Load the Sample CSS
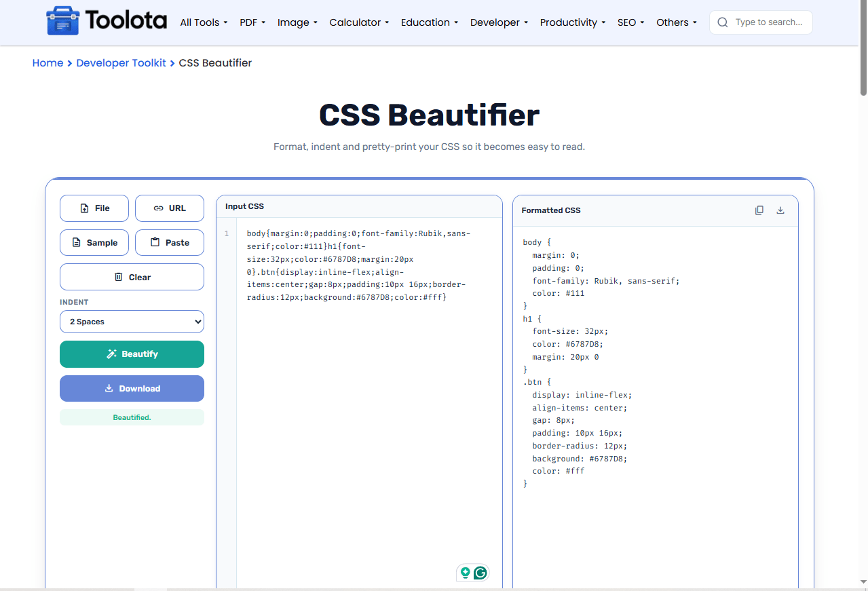This screenshot has width=868, height=591. [x=94, y=242]
